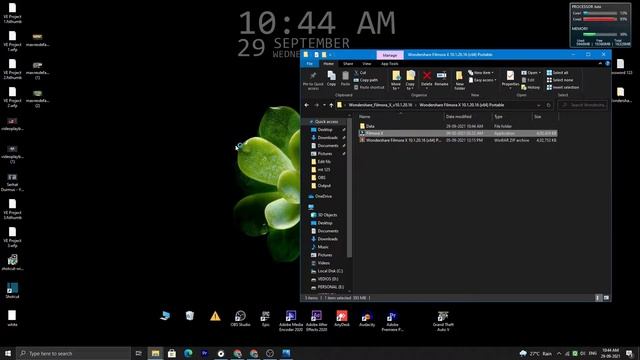Viewport: 640px width, 360px height.
Task: Open the Easy access dropdown
Action: click(483, 80)
